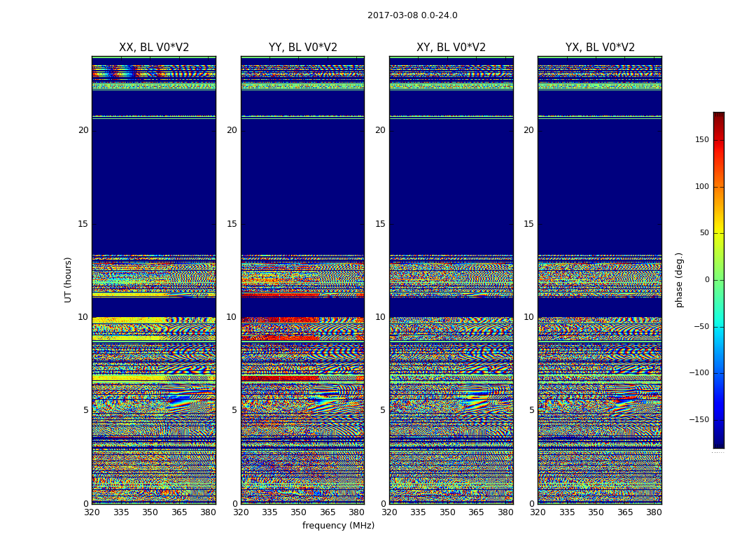This screenshot has width=735, height=560.
Task: Click the 365 MHz tick under XY panel
Action: click(x=476, y=512)
